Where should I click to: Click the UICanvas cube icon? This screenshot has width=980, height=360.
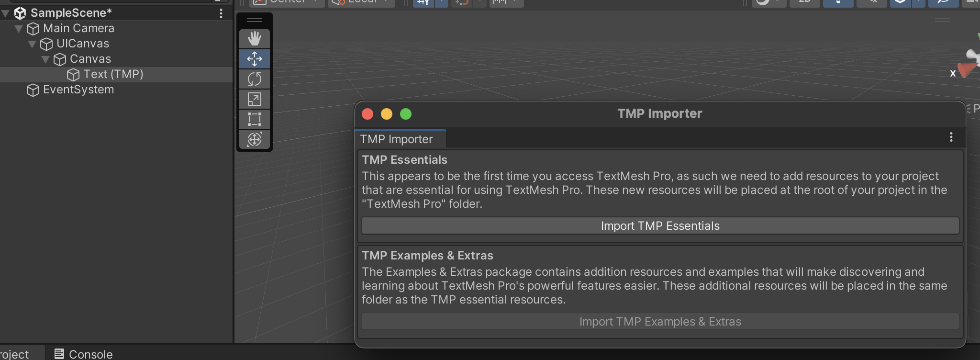(x=46, y=44)
